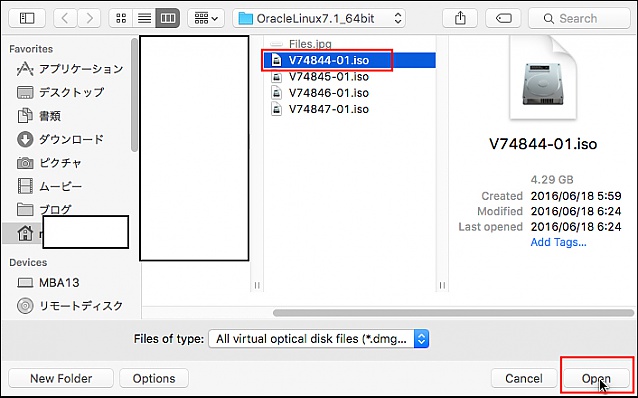The width and height of the screenshot is (638, 398).
Task: Click the Add Tags... link
Action: click(558, 242)
